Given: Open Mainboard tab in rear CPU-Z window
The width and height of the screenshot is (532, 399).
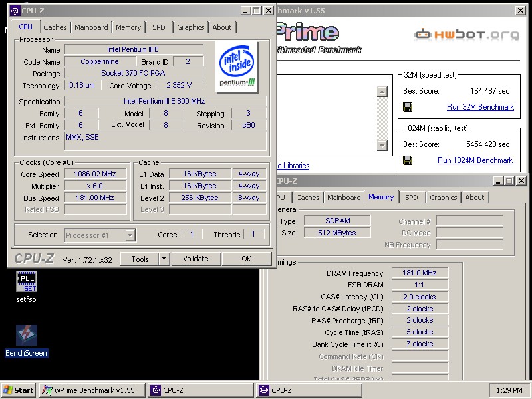Looking at the screenshot, I should point(344,198).
